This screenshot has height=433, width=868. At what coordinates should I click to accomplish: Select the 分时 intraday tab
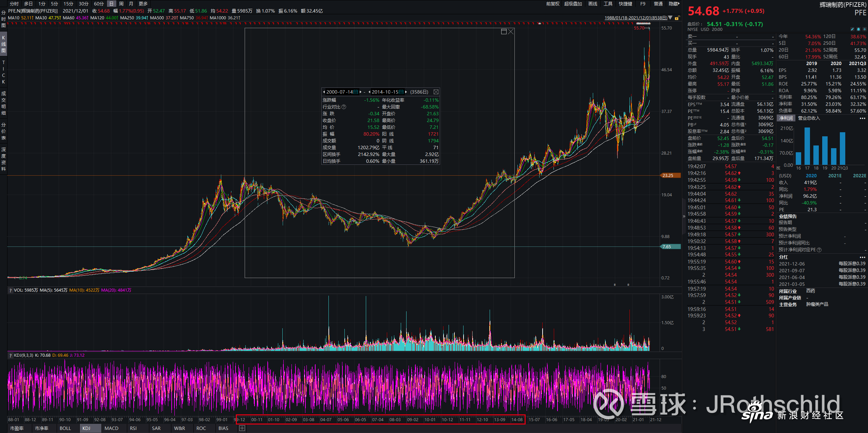[14, 4]
